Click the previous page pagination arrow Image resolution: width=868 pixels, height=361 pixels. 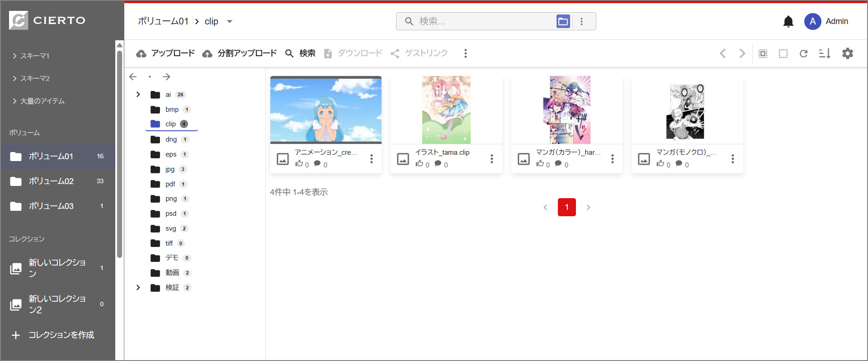(545, 207)
